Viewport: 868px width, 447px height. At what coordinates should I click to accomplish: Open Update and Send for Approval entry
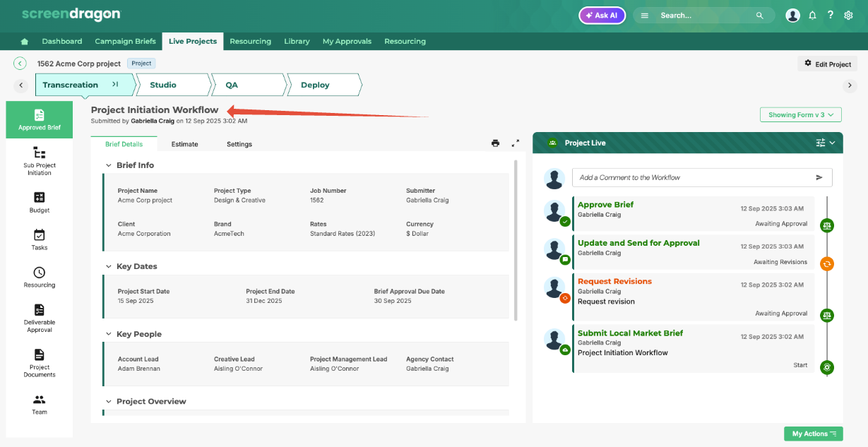tap(693, 252)
